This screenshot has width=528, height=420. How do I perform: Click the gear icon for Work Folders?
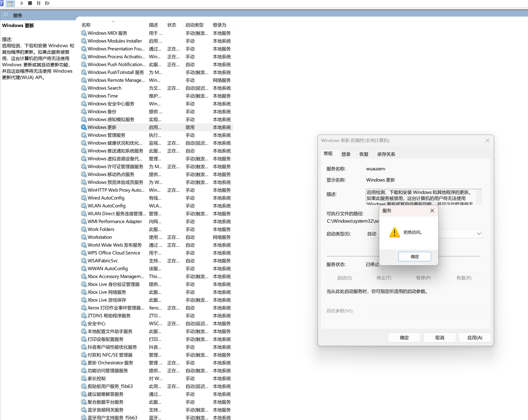pos(84,229)
